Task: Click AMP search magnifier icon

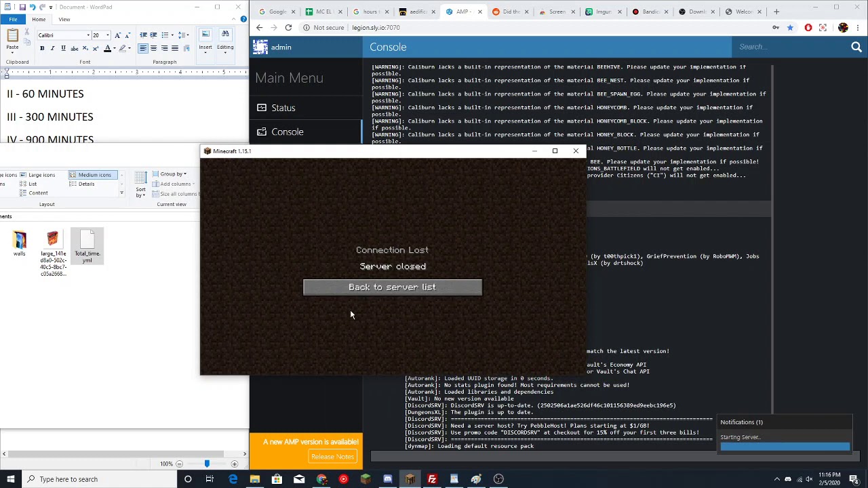Action: pyautogui.click(x=856, y=47)
